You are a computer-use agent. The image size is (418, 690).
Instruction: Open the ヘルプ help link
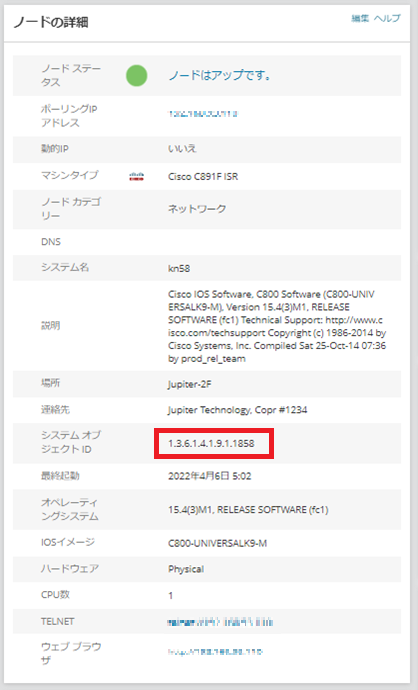(x=387, y=18)
